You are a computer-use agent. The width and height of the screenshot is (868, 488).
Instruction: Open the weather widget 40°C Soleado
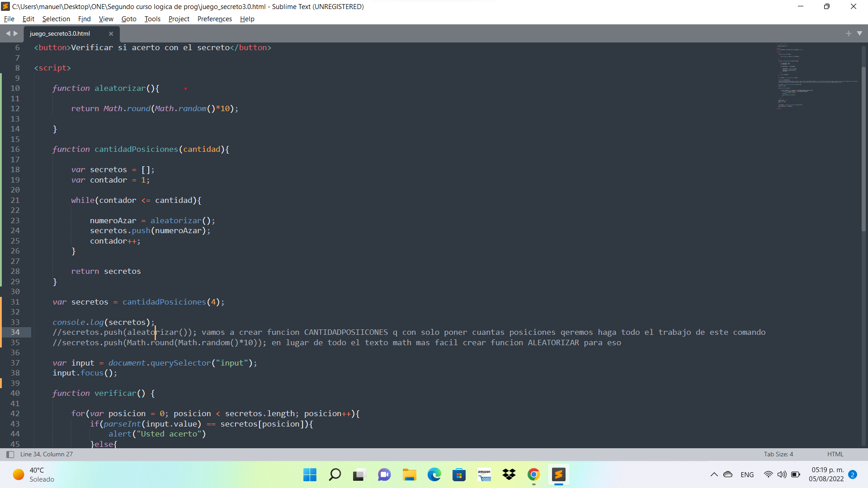pyautogui.click(x=34, y=474)
